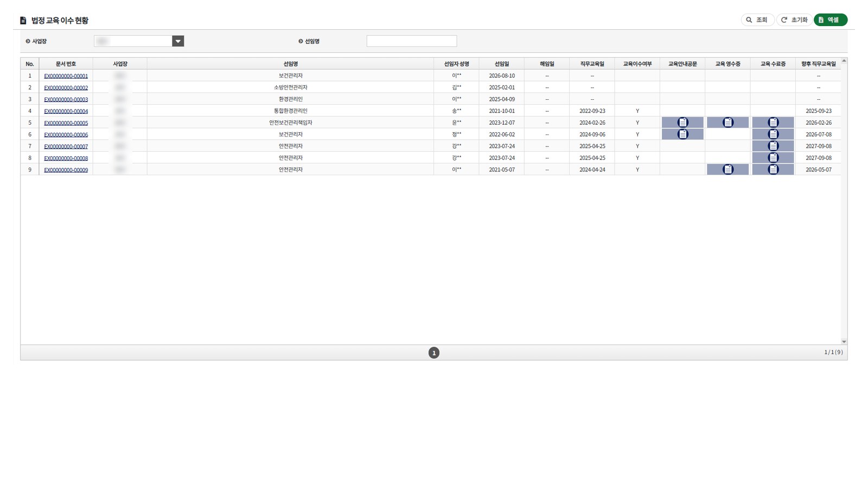Open document link EX00000000-00009
Screen dimensions: 868x488
(66, 170)
